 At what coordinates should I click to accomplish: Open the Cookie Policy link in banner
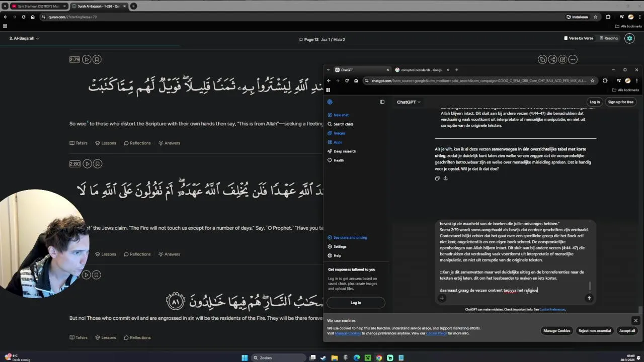point(437,333)
